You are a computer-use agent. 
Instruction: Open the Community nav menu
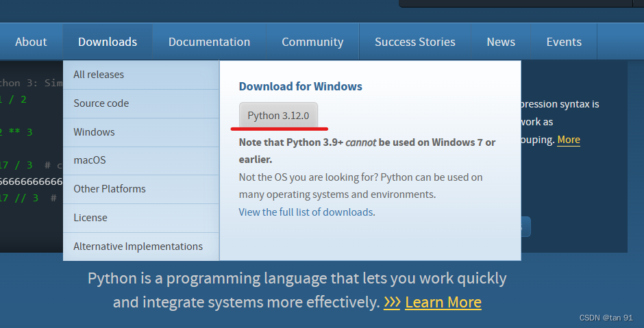point(312,42)
